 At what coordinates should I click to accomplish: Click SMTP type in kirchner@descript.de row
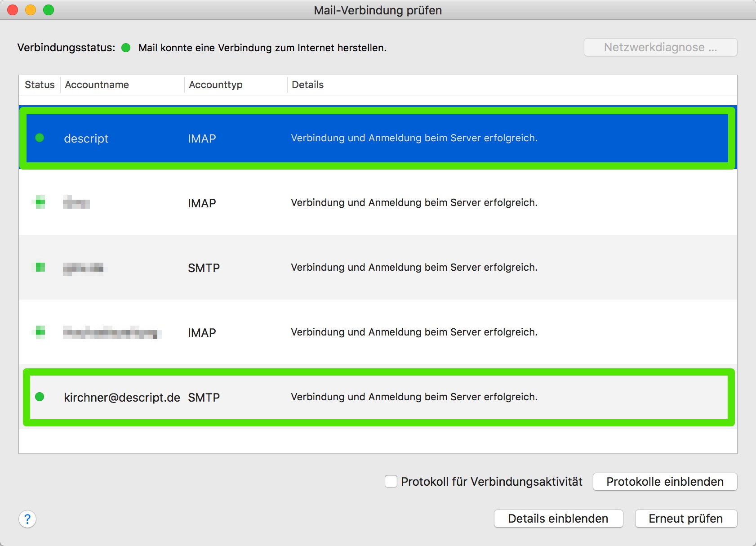[x=204, y=398]
